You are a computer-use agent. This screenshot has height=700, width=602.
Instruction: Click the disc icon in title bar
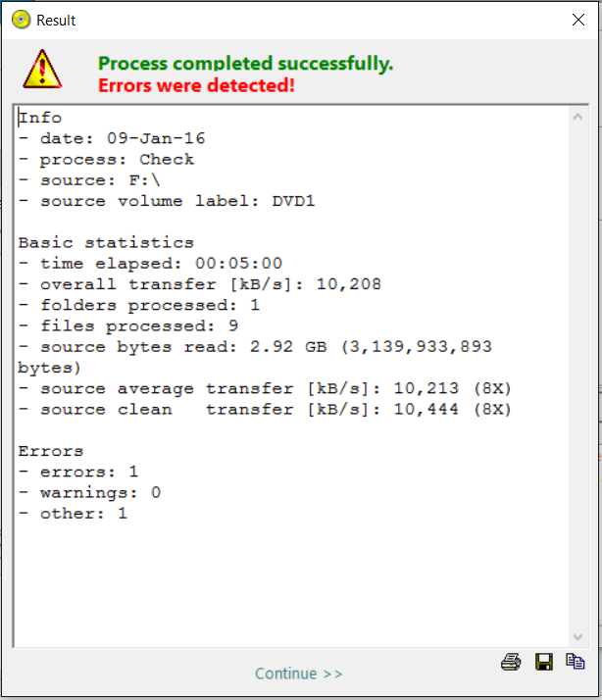point(21,20)
